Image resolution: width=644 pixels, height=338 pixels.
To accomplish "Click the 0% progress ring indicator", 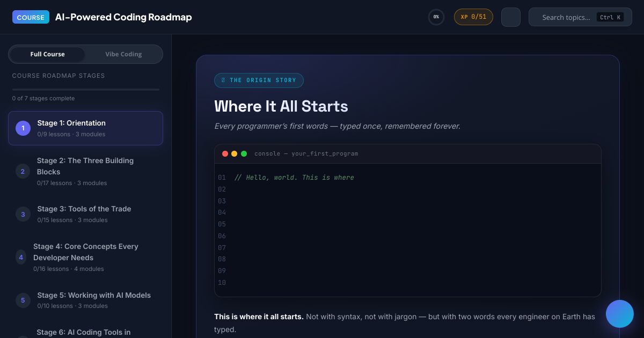I will point(436,17).
